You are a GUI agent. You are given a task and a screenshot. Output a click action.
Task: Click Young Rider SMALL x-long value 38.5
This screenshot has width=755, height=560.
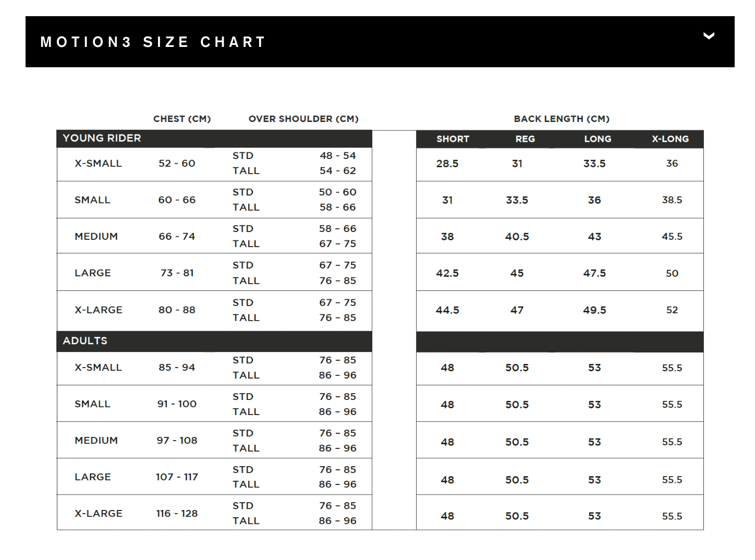tap(672, 200)
